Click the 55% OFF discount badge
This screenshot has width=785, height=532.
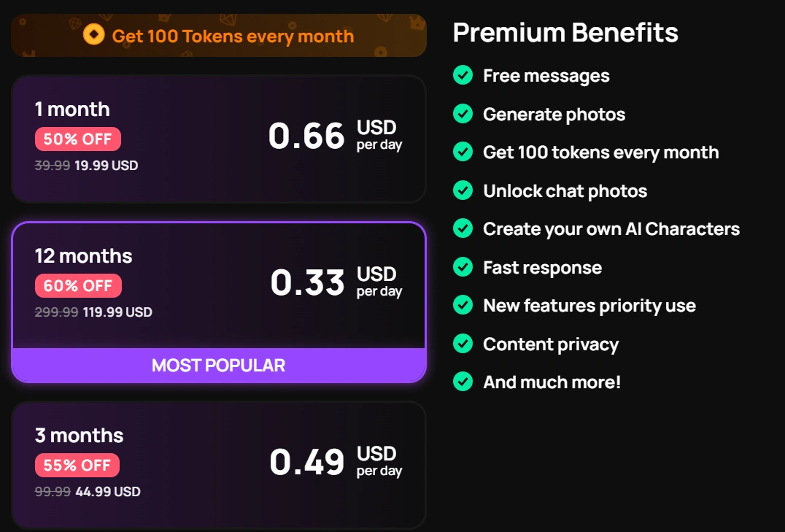(77, 465)
